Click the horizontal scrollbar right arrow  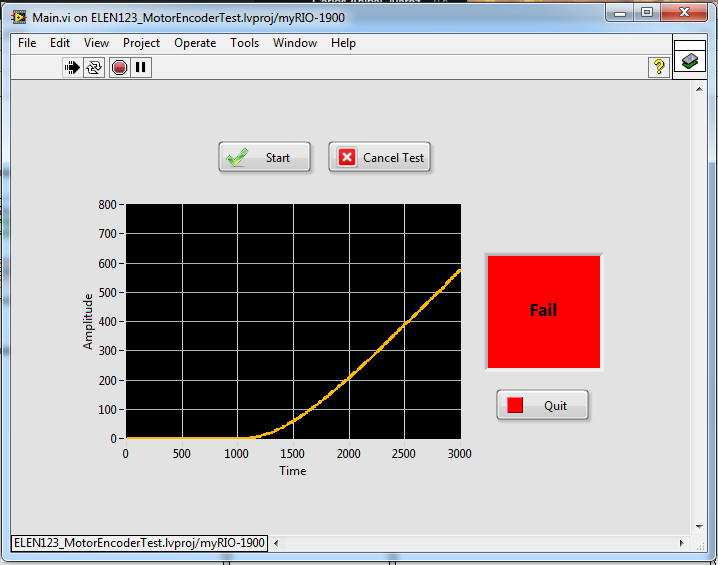(681, 543)
